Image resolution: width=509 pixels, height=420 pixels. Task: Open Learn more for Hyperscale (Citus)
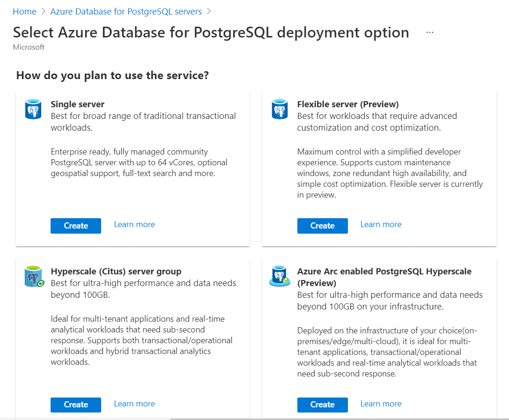(134, 404)
